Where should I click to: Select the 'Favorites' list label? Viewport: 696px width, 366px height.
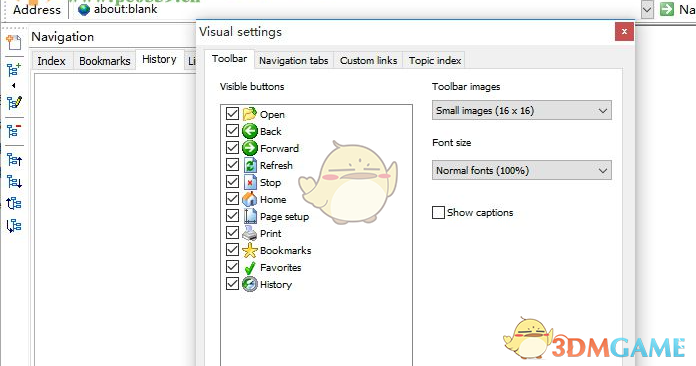(x=281, y=268)
